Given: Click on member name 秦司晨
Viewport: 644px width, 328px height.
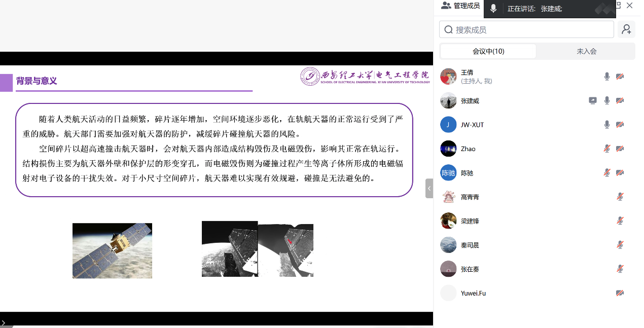Looking at the screenshot, I should coord(470,245).
